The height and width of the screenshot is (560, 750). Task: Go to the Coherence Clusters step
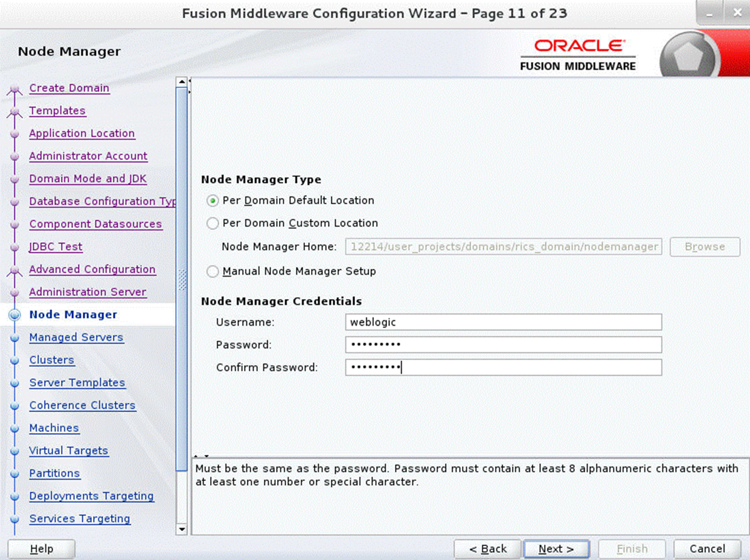click(x=82, y=405)
